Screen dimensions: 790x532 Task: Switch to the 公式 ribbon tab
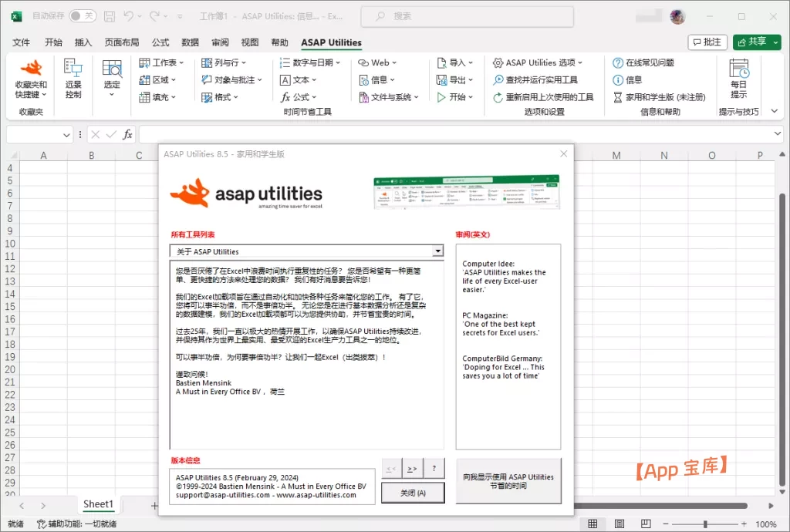coord(160,42)
